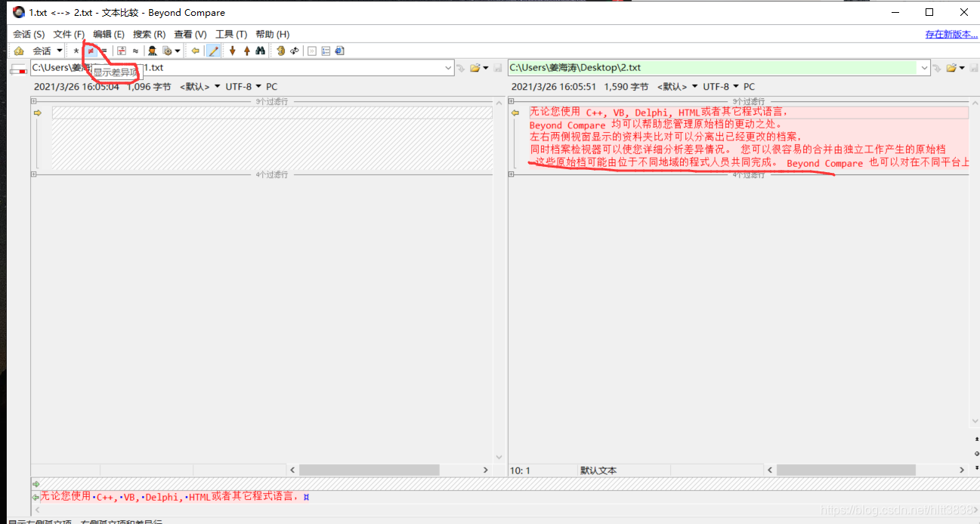The width and height of the screenshot is (980, 524).
Task: Open right pane UTF-8 encoding dropdown
Action: click(721, 87)
